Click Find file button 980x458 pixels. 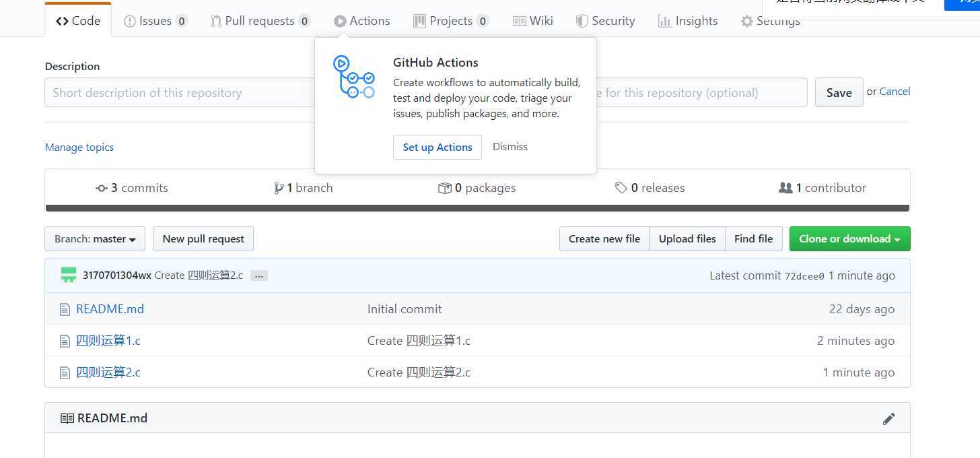(x=754, y=239)
